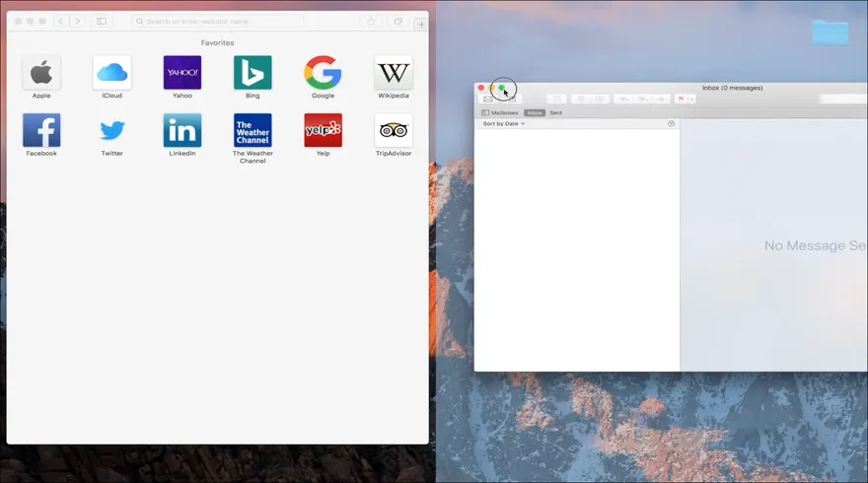Viewport: 868px width, 483px height.
Task: Go back in Safari
Action: [x=60, y=21]
